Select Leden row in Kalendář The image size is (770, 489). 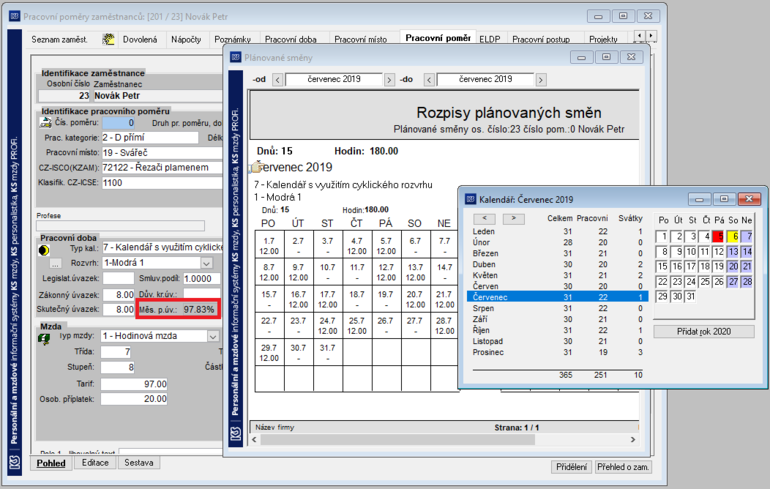[x=557, y=231]
